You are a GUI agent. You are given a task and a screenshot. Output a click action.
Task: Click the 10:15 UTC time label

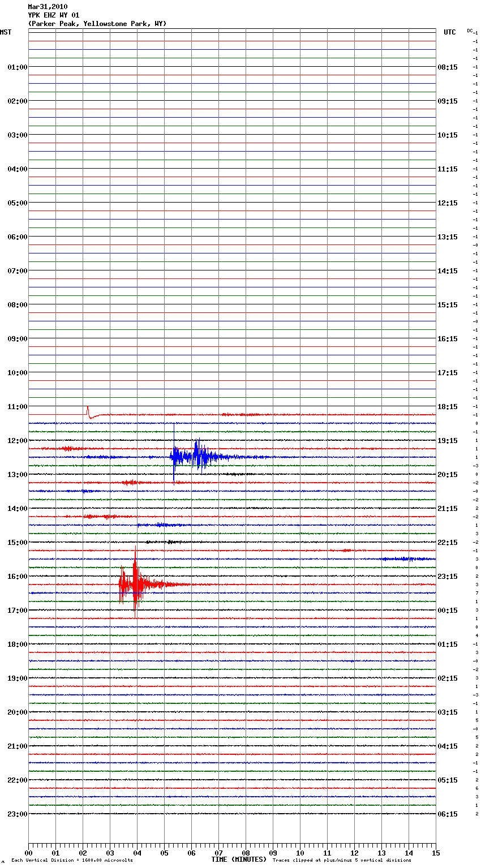pos(448,135)
